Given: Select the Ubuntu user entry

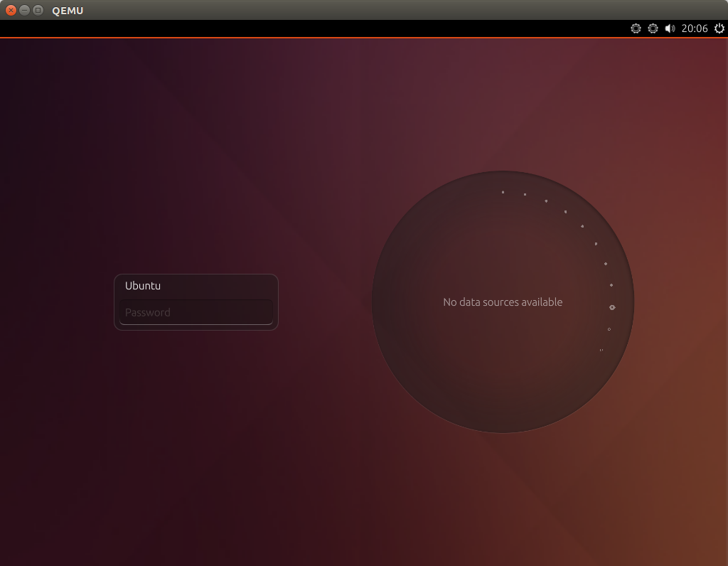Looking at the screenshot, I should 142,286.
